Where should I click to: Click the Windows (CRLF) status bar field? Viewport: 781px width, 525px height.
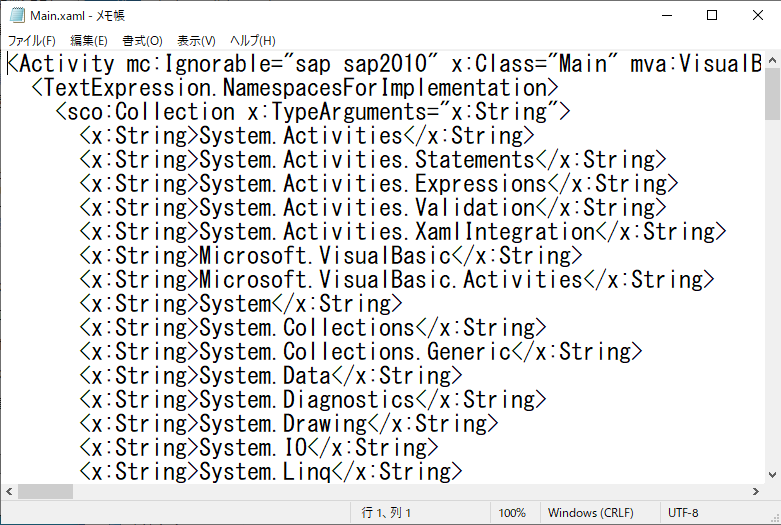[x=590, y=513]
